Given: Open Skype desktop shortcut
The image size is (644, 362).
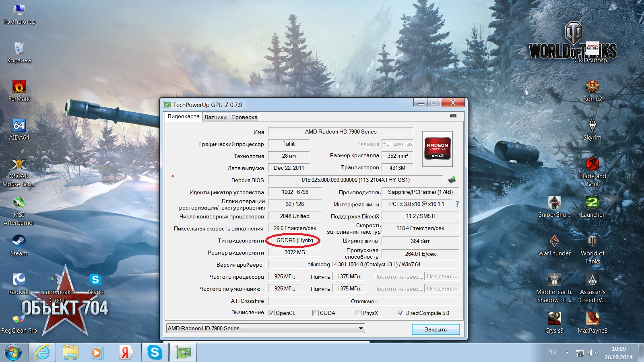Looking at the screenshot, I should (95, 284).
